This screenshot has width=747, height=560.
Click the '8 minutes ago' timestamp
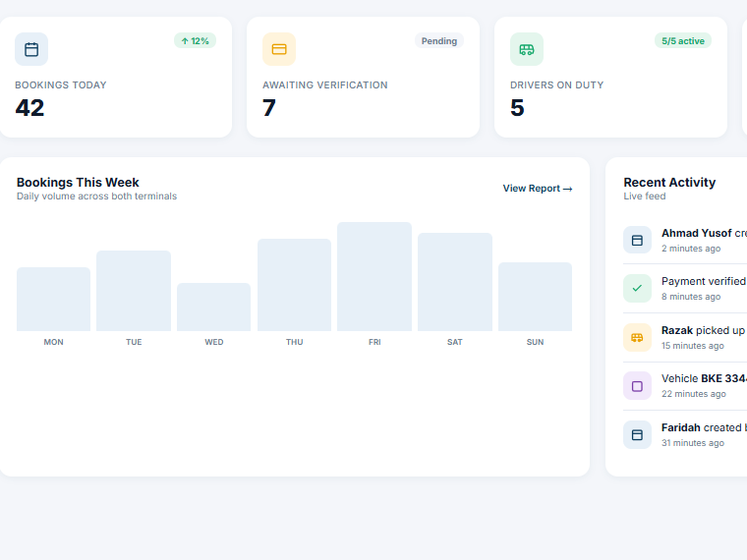click(691, 296)
